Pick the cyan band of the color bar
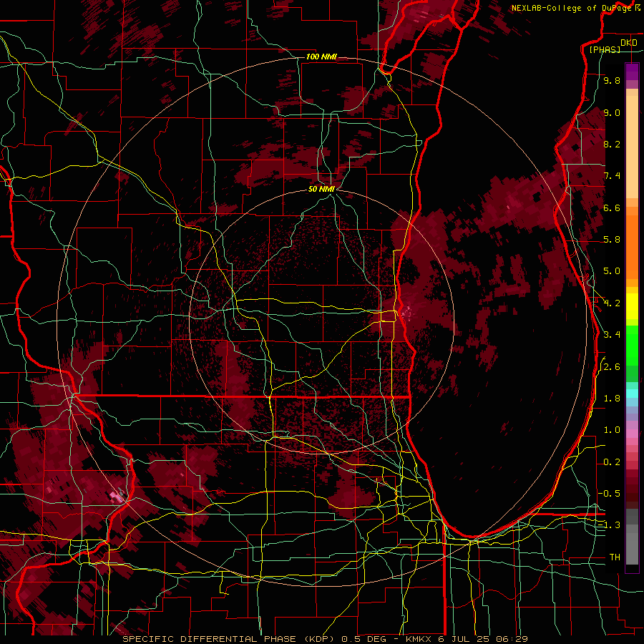Screen dimensions: 644x644 (632, 394)
